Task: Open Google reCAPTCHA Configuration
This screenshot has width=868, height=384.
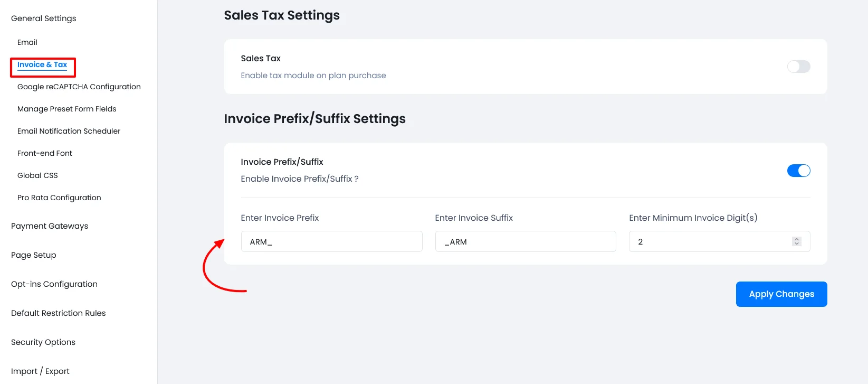Action: [79, 87]
